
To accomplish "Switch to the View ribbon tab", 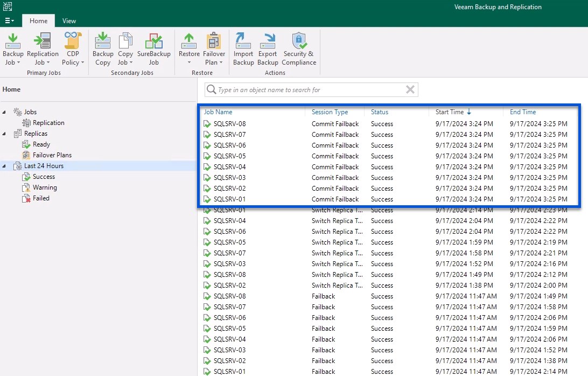I will pyautogui.click(x=69, y=20).
